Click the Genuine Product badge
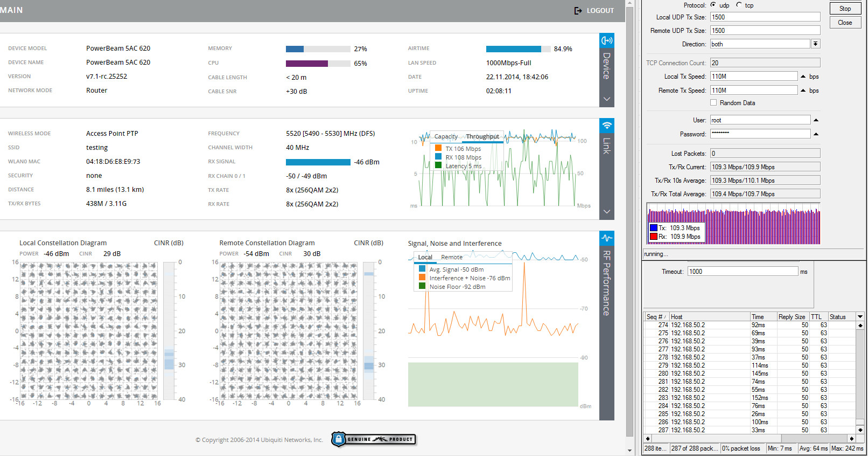The height and width of the screenshot is (456, 868). click(374, 439)
